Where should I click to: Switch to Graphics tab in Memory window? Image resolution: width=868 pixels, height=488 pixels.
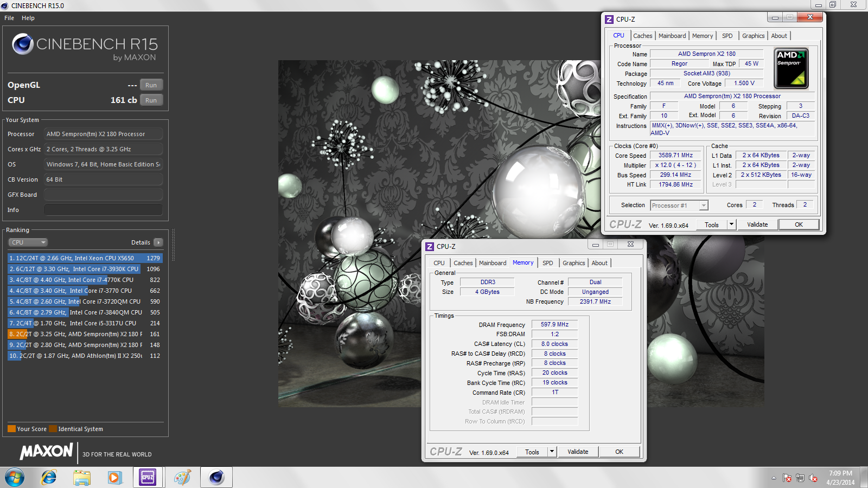[x=574, y=263]
